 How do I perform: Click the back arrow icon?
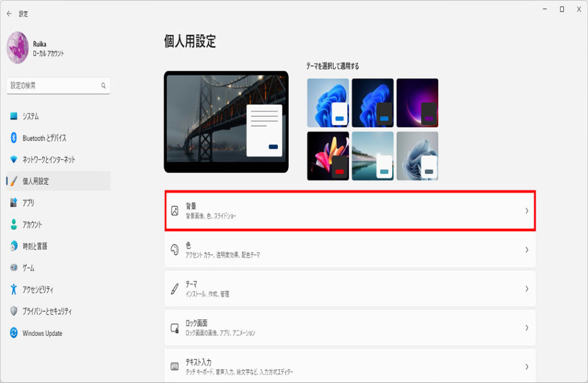tap(9, 14)
